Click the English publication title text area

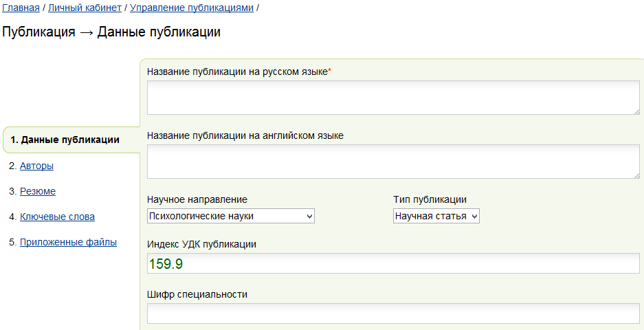[393, 162]
